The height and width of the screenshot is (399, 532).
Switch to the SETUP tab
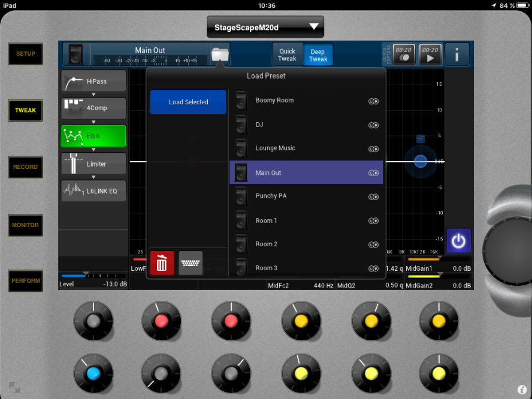tap(25, 54)
